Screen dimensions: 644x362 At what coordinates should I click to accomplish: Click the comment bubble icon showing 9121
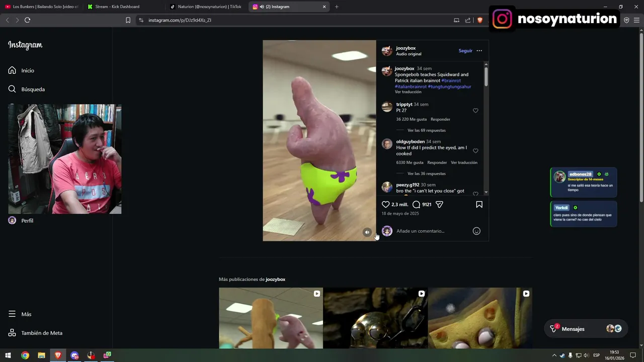pyautogui.click(x=416, y=205)
